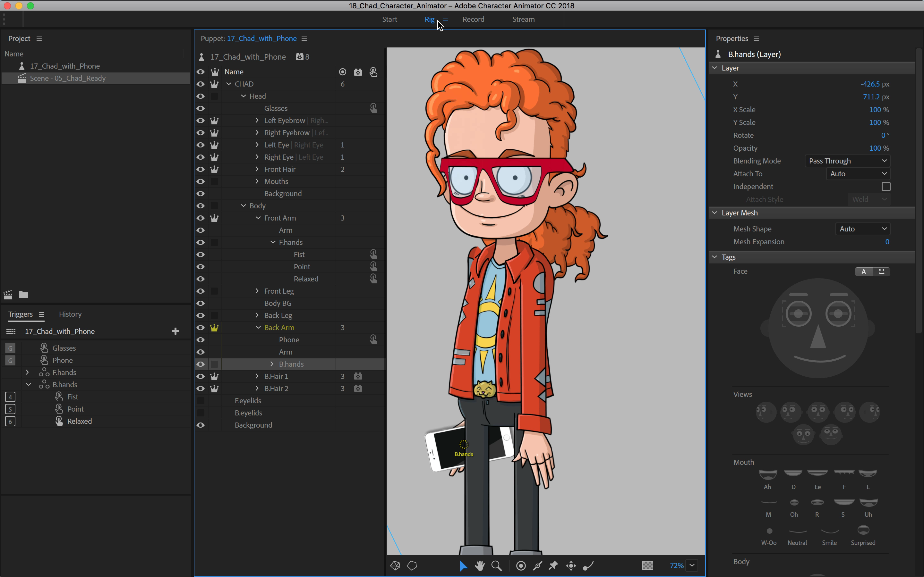Select the Hand pan tool

[480, 565]
